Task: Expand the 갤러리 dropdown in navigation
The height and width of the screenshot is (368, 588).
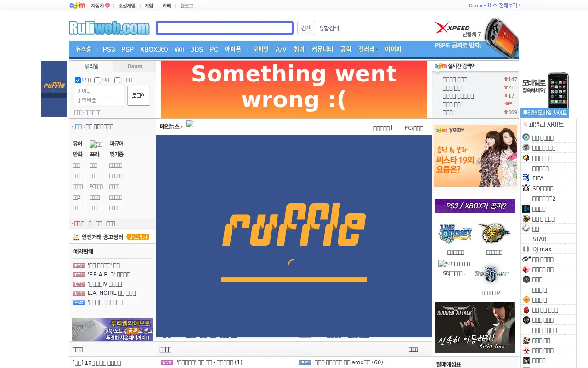Action: click(x=368, y=49)
